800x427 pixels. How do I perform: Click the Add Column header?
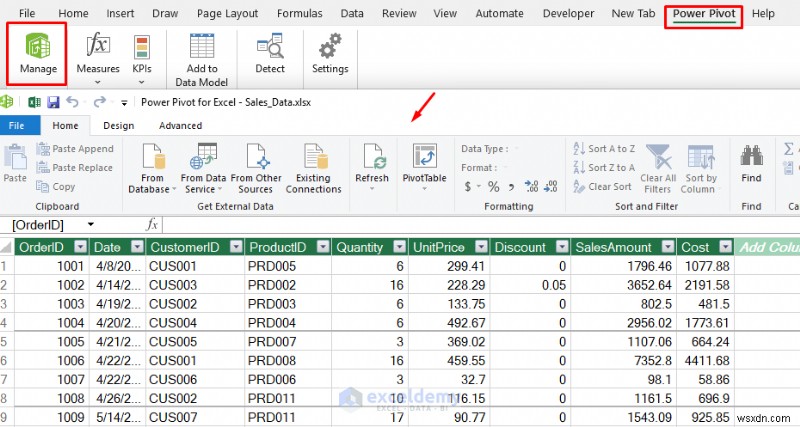point(767,247)
